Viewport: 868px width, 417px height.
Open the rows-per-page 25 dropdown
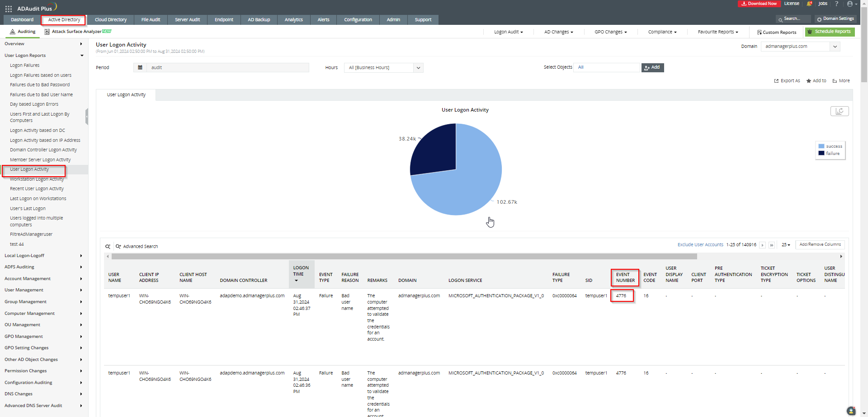(x=786, y=245)
